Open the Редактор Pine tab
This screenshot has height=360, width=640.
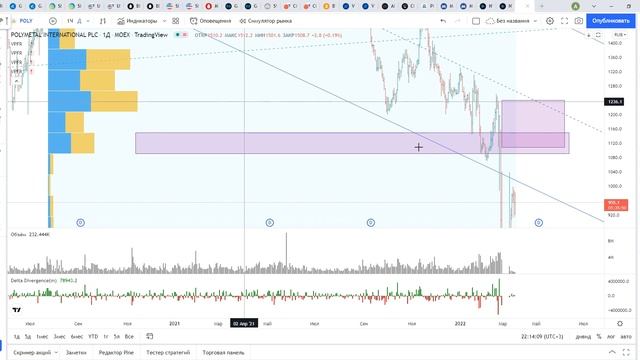click(x=116, y=352)
